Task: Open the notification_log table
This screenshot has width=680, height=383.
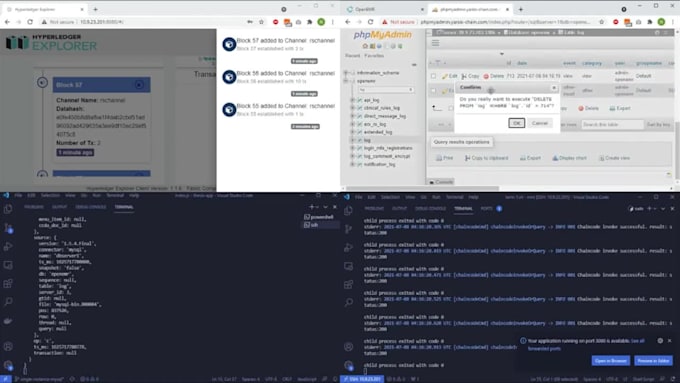Action: pos(379,164)
